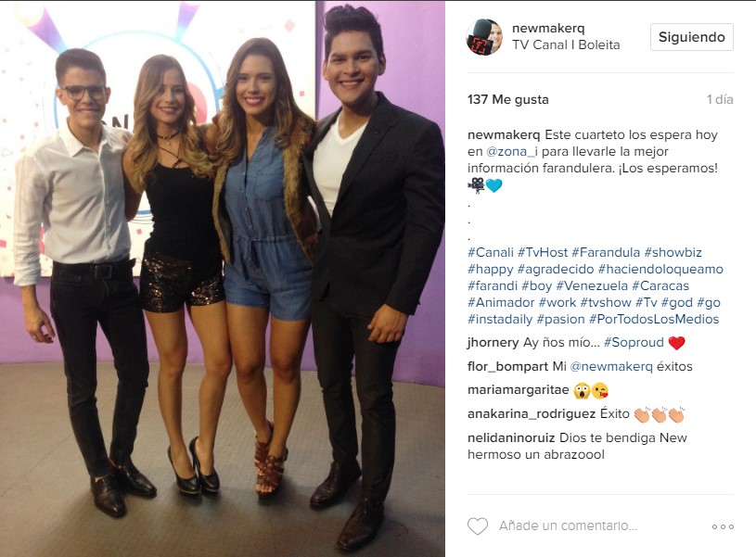The height and width of the screenshot is (557, 756).
Task: Open flor_bompart commenter profile
Action: [x=507, y=367]
